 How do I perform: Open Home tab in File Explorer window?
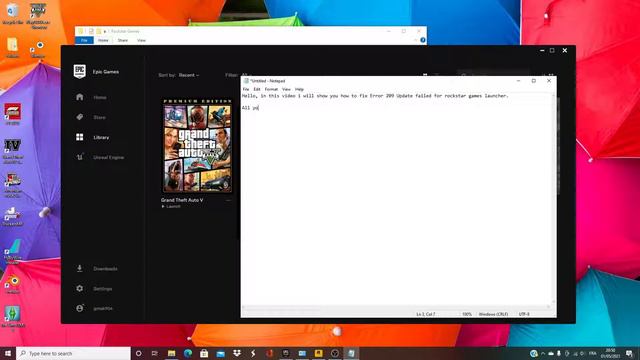point(103,40)
